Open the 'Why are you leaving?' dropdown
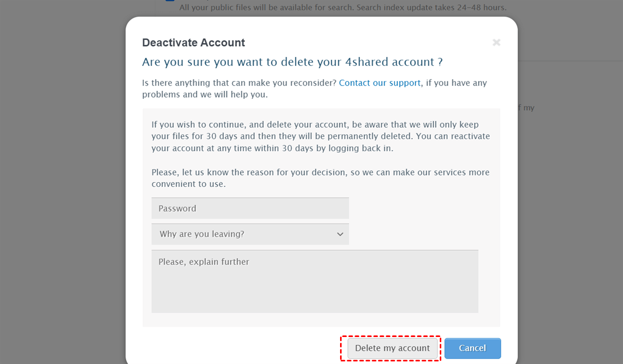The image size is (623, 364). pyautogui.click(x=244, y=234)
